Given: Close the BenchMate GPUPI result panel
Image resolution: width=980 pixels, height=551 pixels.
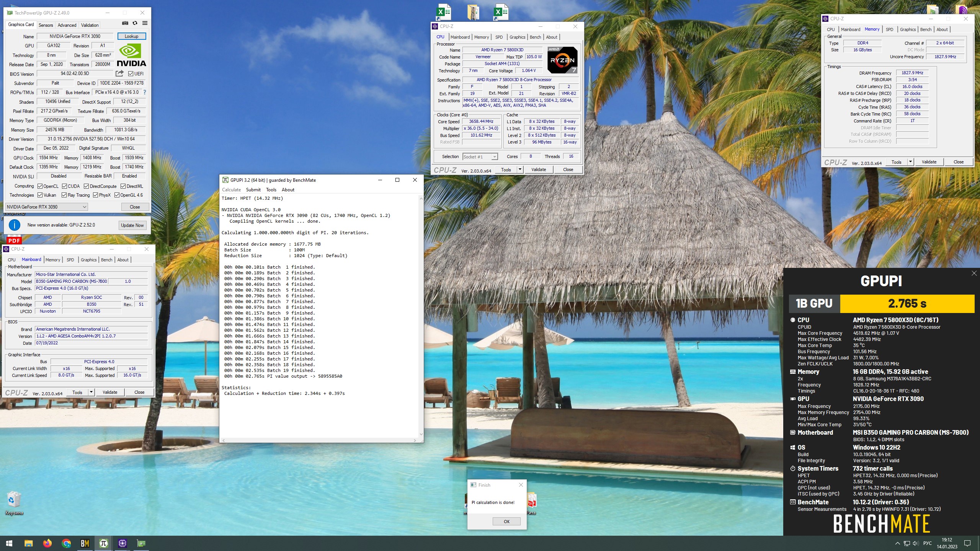Looking at the screenshot, I should click(x=974, y=273).
